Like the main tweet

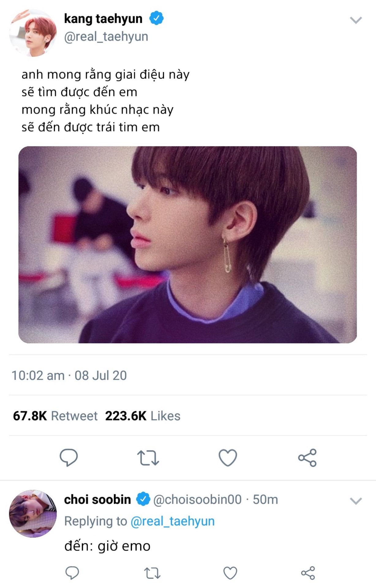point(228,458)
